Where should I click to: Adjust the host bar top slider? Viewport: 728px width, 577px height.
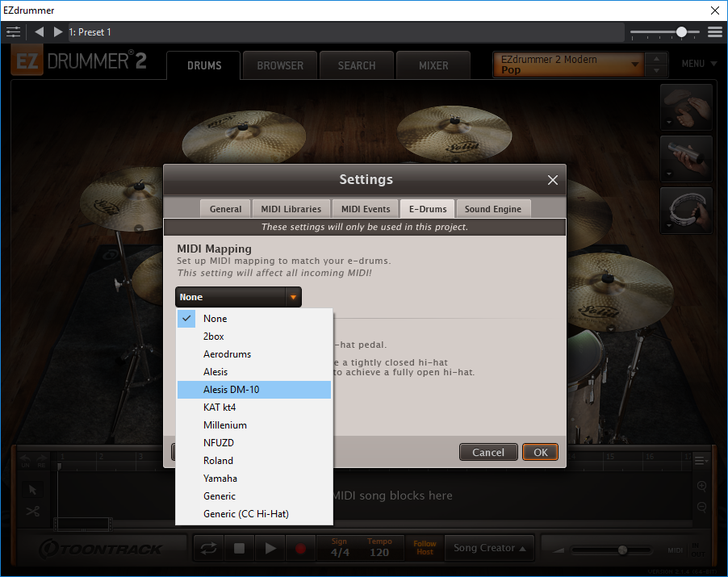point(681,31)
